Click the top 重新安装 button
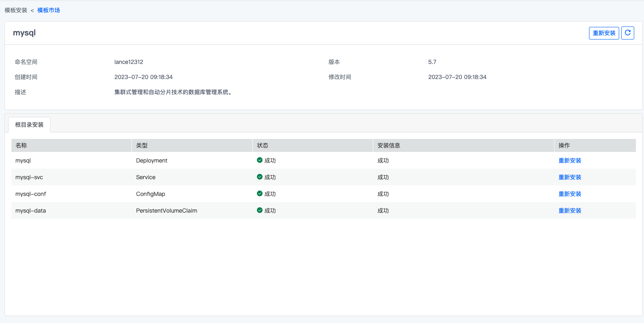Image resolution: width=644 pixels, height=323 pixels. pos(604,33)
